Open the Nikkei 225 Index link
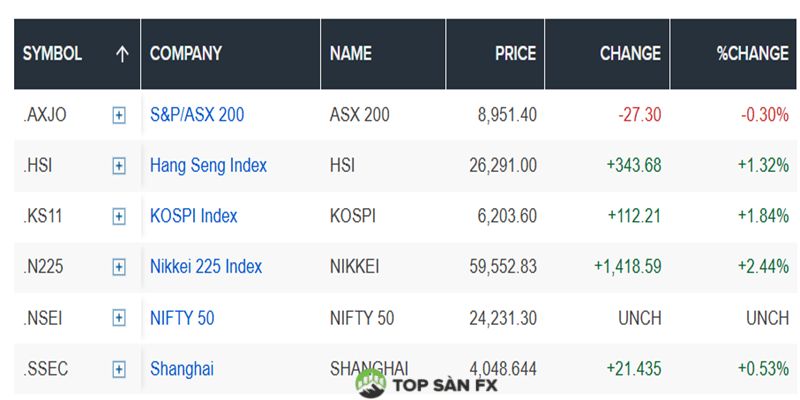 pos(206,267)
